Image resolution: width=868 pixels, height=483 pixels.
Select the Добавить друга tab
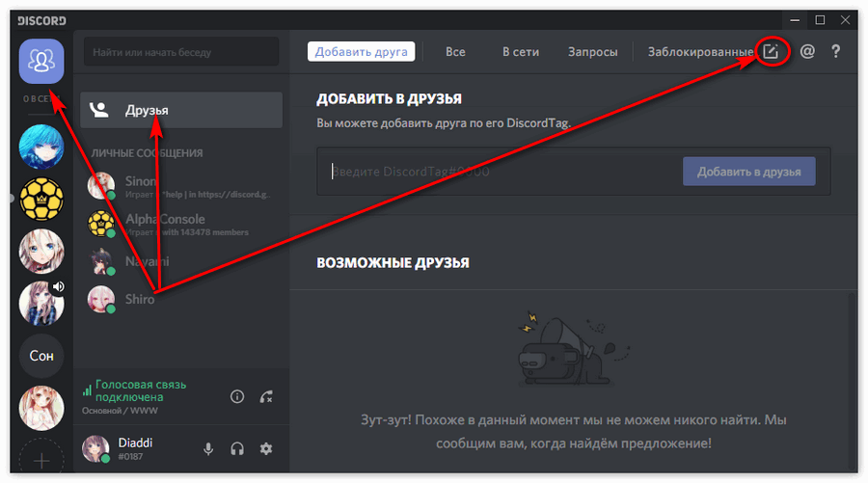pyautogui.click(x=361, y=51)
